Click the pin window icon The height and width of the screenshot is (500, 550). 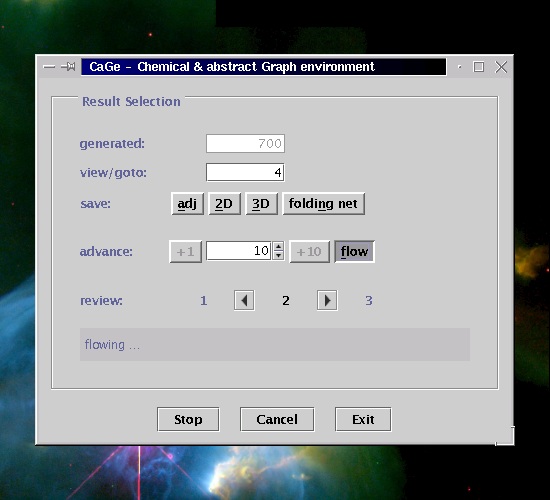click(x=68, y=66)
